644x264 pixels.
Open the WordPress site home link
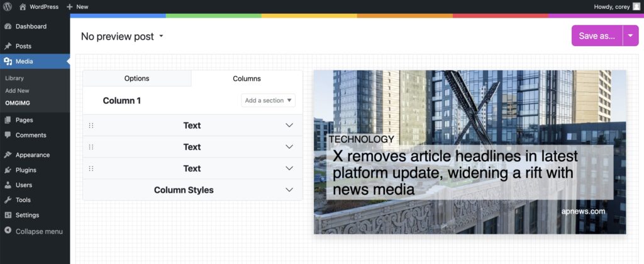point(38,6)
